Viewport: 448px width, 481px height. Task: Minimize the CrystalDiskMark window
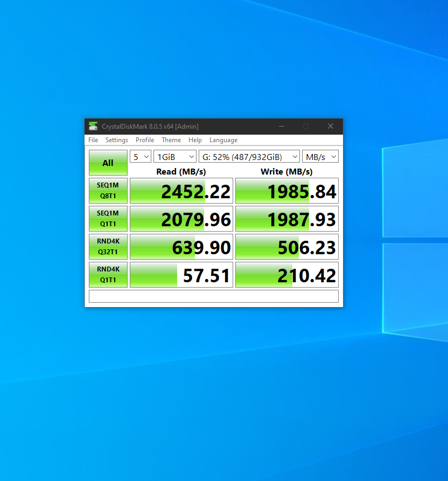(x=282, y=126)
